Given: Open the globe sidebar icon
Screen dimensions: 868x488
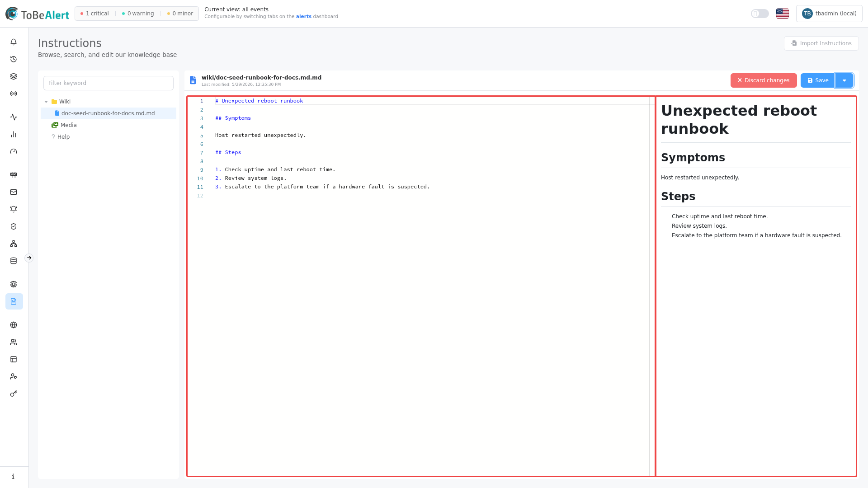Looking at the screenshot, I should click(14, 325).
